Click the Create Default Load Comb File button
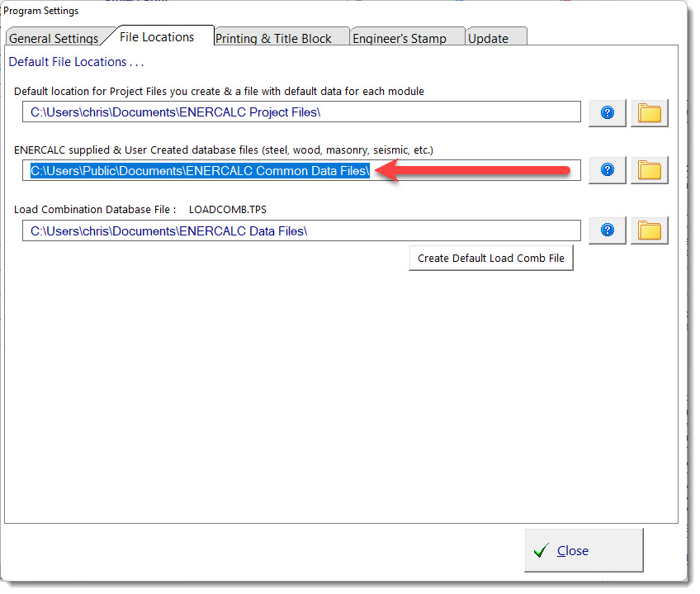 point(490,258)
